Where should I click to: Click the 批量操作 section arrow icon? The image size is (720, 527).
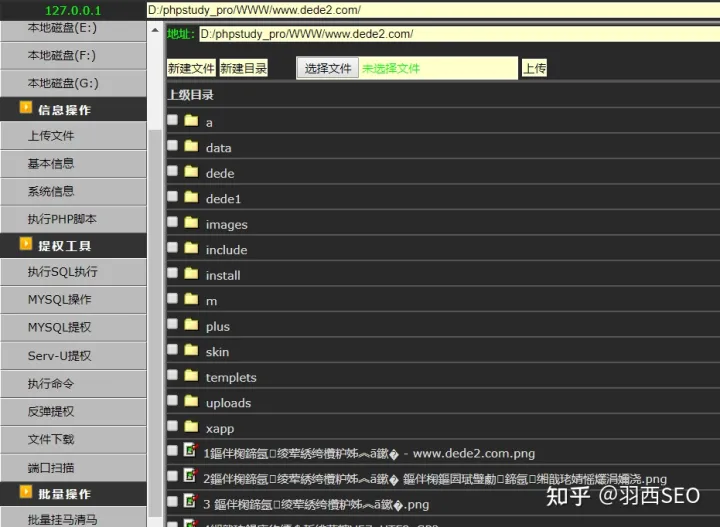pyautogui.click(x=26, y=492)
